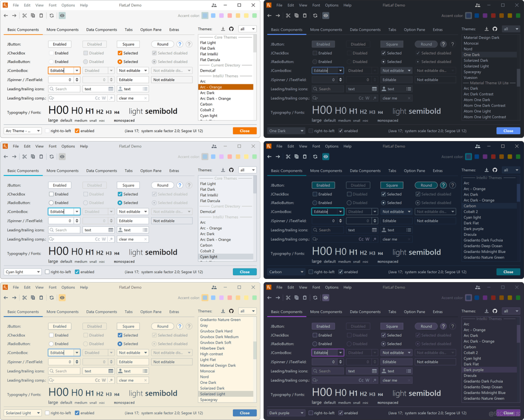Click paste clipboard icon in One Dark window toolbar
Viewport: 524px width, 420px height.
pyautogui.click(x=305, y=15)
